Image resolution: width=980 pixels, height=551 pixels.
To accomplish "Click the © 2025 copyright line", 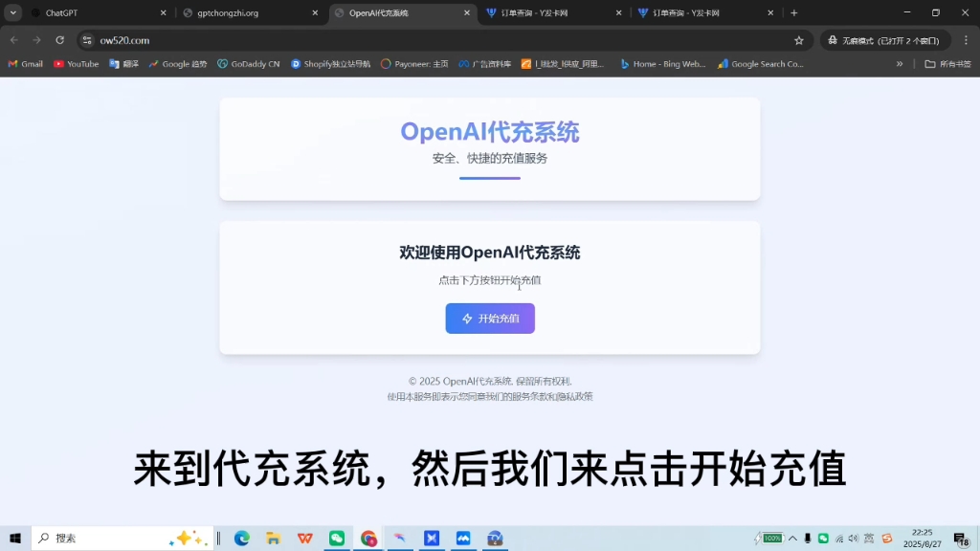I will coord(490,381).
